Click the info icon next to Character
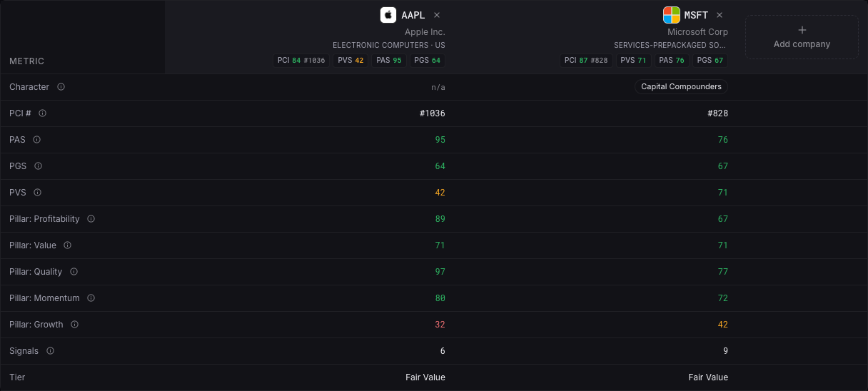Screen dimensions: 868x391 click(x=61, y=87)
